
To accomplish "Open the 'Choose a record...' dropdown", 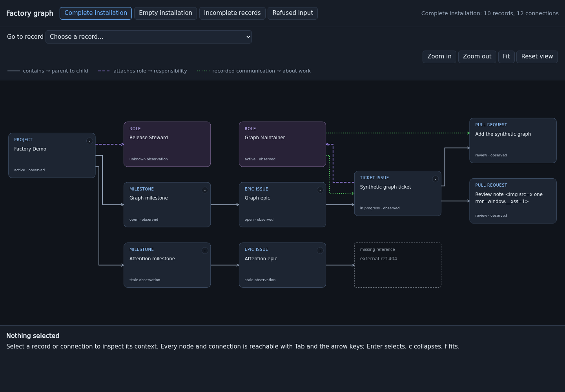I will (149, 37).
